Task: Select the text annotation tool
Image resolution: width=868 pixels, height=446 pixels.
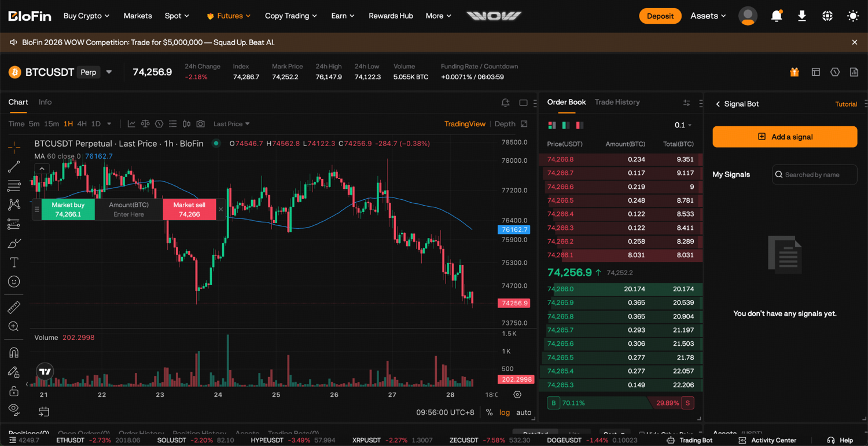Action: (14, 262)
